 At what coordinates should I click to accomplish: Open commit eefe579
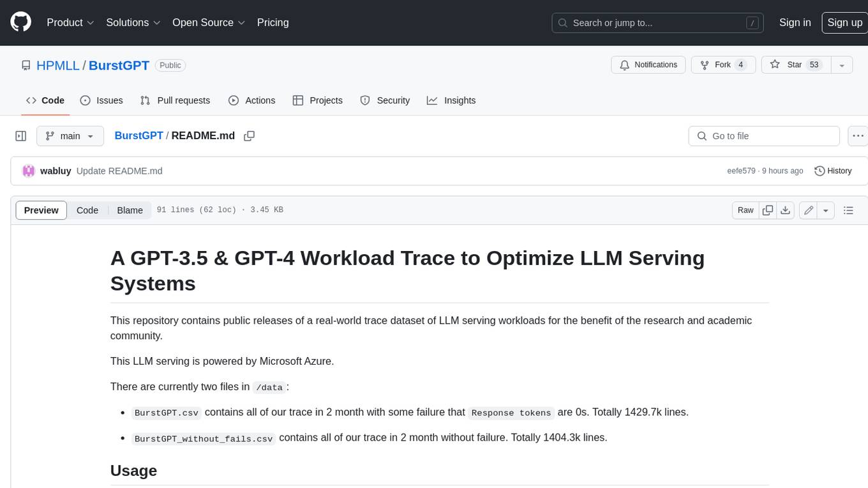(x=741, y=171)
